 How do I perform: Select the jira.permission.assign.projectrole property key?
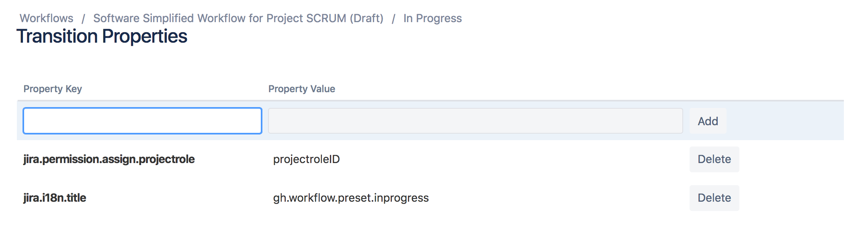[x=109, y=159]
